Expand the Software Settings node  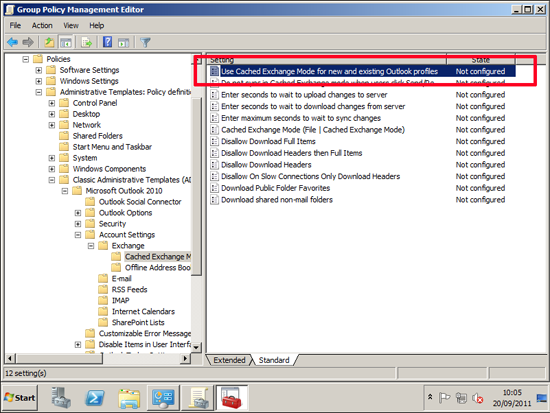point(39,70)
